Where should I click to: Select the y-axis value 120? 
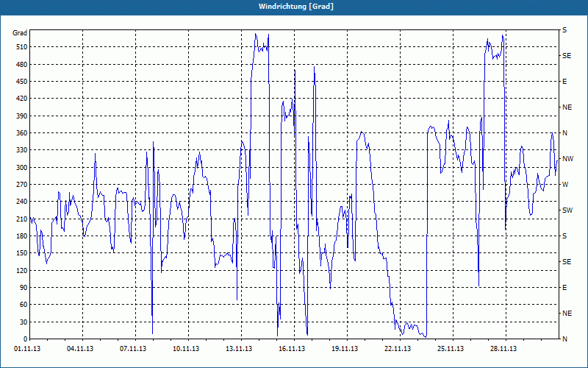(21, 270)
